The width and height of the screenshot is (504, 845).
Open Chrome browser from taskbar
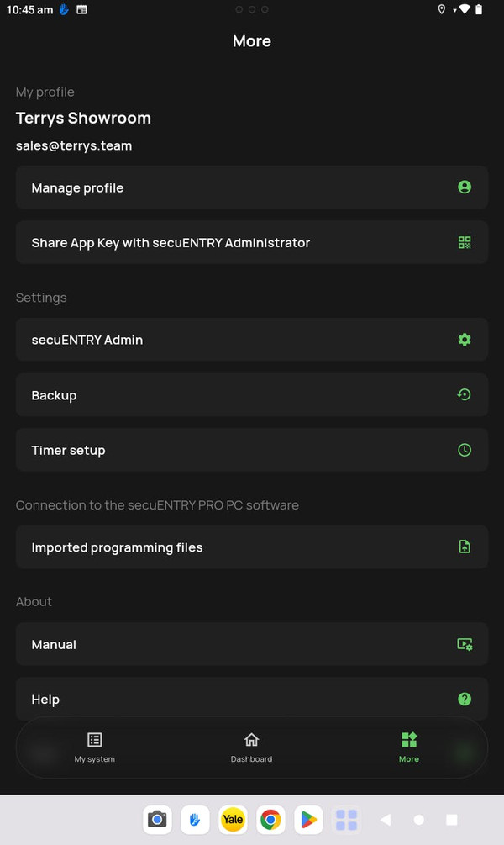(x=270, y=820)
